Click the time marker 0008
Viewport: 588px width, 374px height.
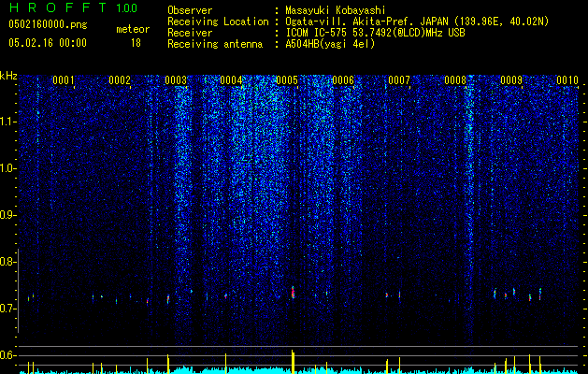(455, 80)
